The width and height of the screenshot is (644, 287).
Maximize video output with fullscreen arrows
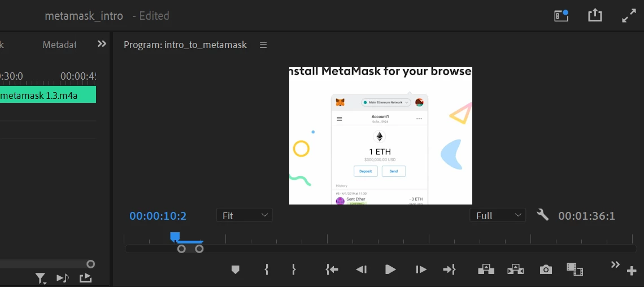coord(629,16)
